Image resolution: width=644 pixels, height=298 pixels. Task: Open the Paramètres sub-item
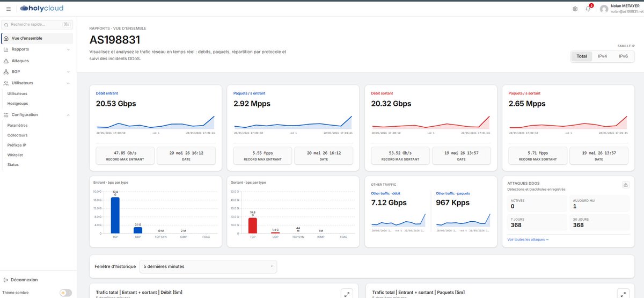pos(17,125)
